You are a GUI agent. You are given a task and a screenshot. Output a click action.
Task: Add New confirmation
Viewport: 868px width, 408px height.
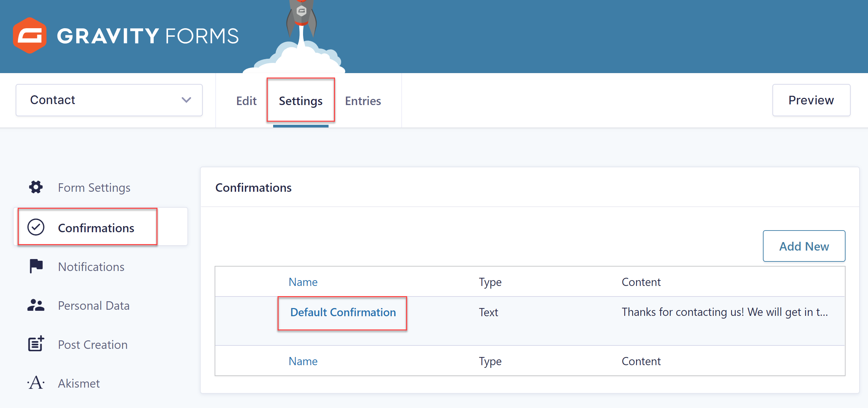pos(804,246)
